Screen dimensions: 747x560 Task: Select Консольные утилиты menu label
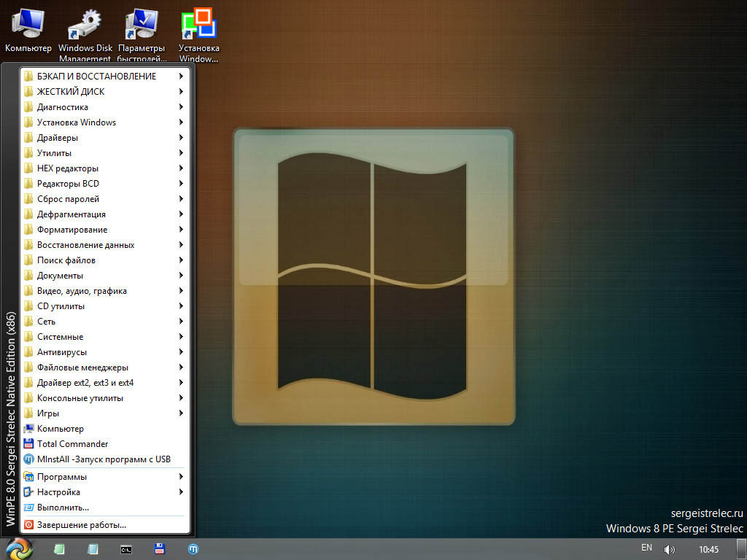pos(80,398)
